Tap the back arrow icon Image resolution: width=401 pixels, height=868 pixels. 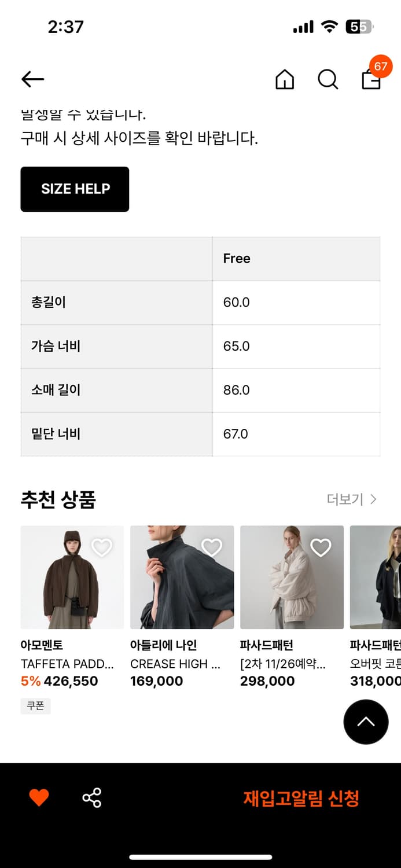33,79
